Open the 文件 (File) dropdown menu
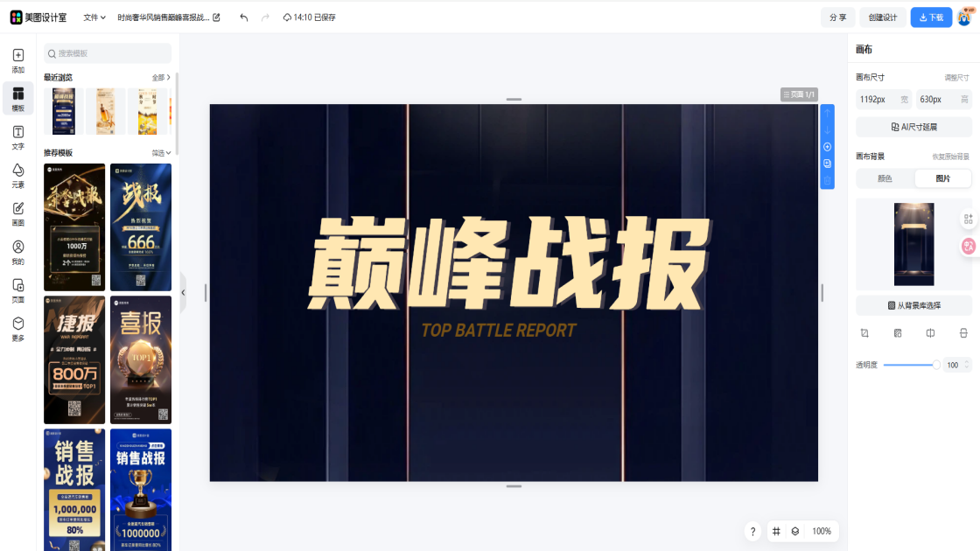This screenshot has width=980, height=551. tap(94, 17)
